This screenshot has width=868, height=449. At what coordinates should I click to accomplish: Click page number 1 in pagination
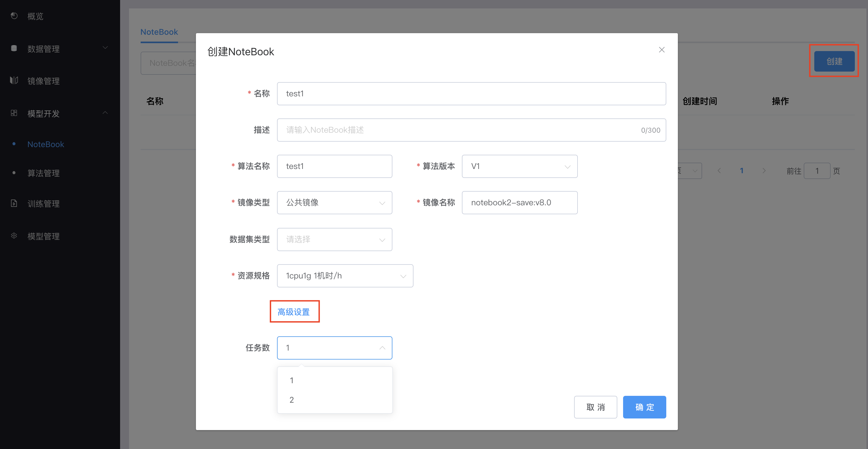click(741, 171)
